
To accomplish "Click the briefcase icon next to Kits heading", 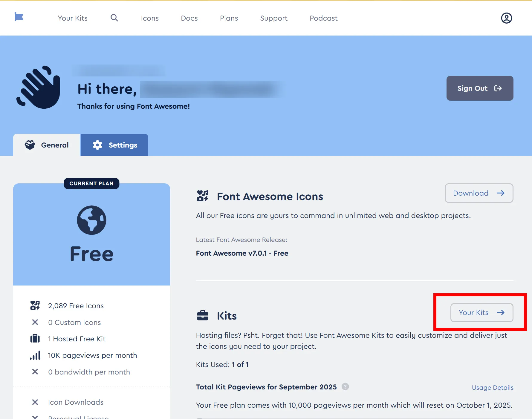I will coord(203,316).
